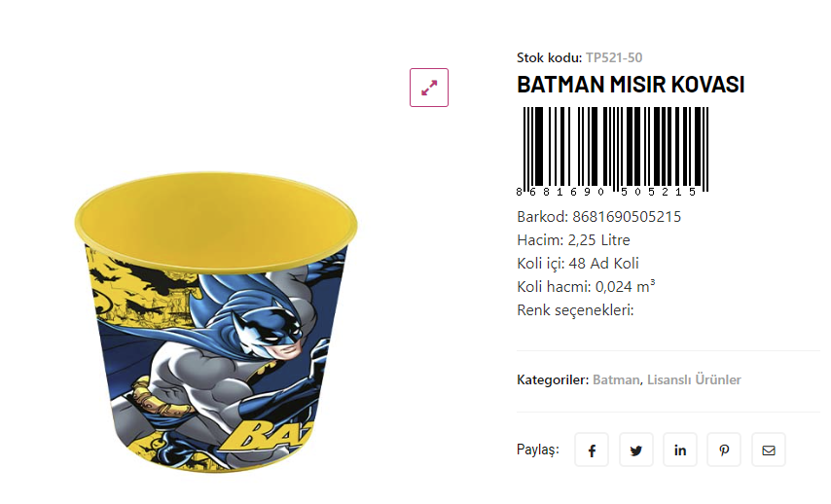Share the product on Facebook
The width and height of the screenshot is (831, 504).
point(592,450)
